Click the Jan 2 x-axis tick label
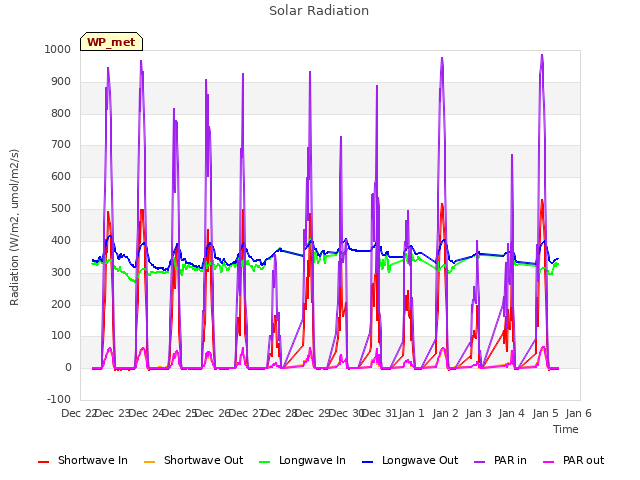This screenshot has width=640, height=480. (x=445, y=413)
